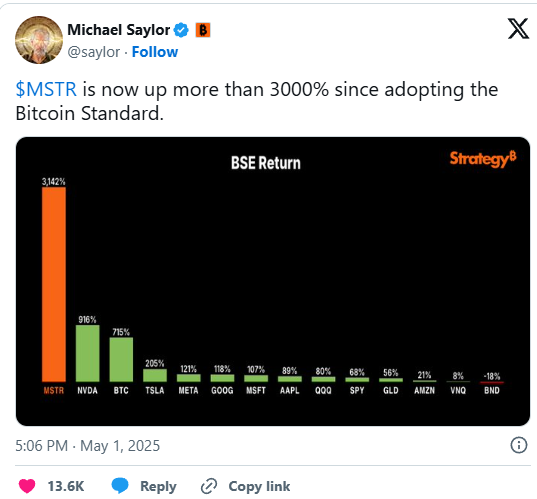Click the blue verified checkmark badge
Viewport: 537px width, 499px height.
pos(181,30)
